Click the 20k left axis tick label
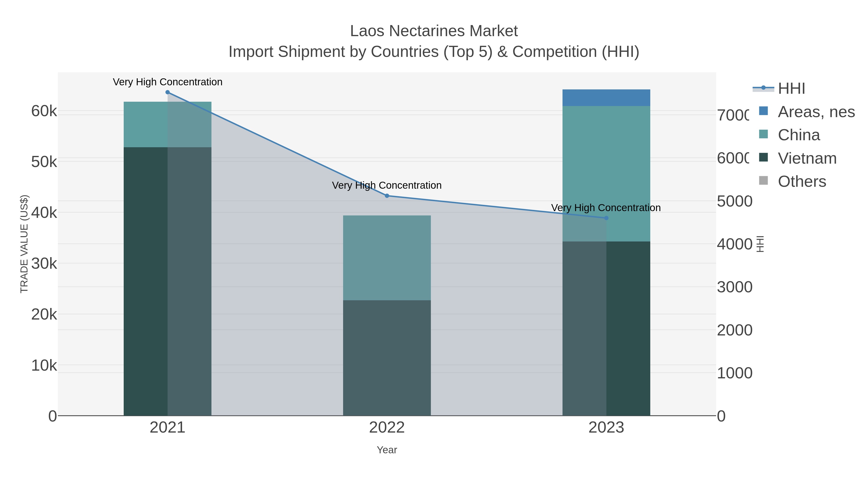Screen dimensions: 868x488 pyautogui.click(x=44, y=314)
